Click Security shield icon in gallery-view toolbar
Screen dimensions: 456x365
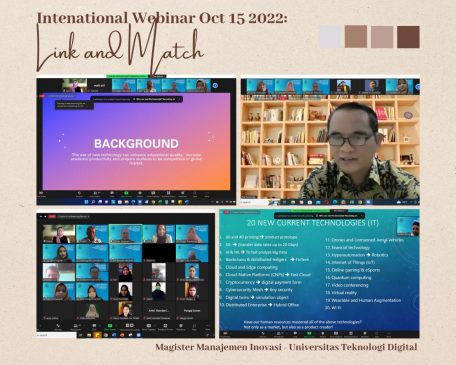pyautogui.click(x=58, y=326)
